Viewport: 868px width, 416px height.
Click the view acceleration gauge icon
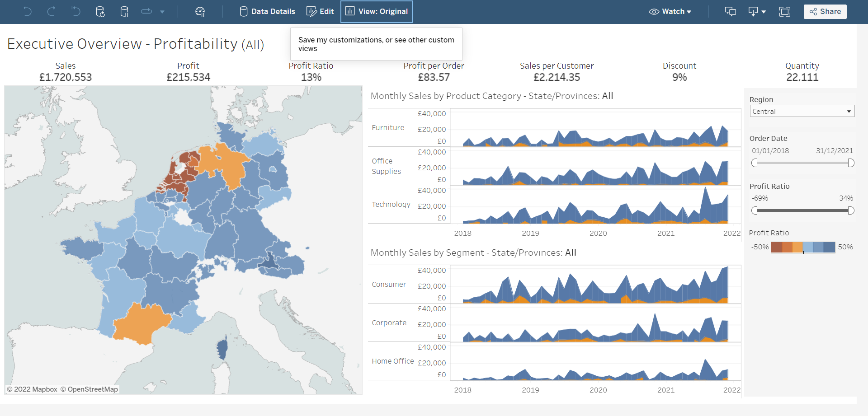point(200,11)
